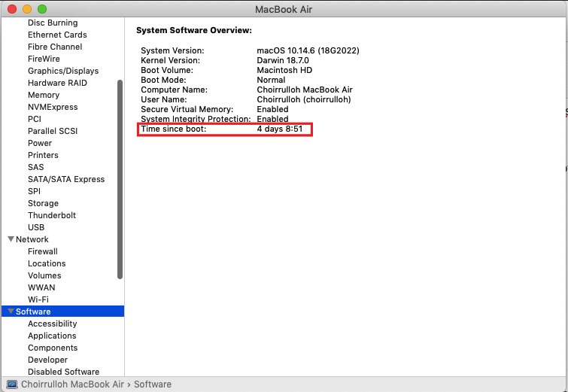Image resolution: width=568 pixels, height=392 pixels.
Task: Select SATA/SATA Express entry
Action: [66, 179]
